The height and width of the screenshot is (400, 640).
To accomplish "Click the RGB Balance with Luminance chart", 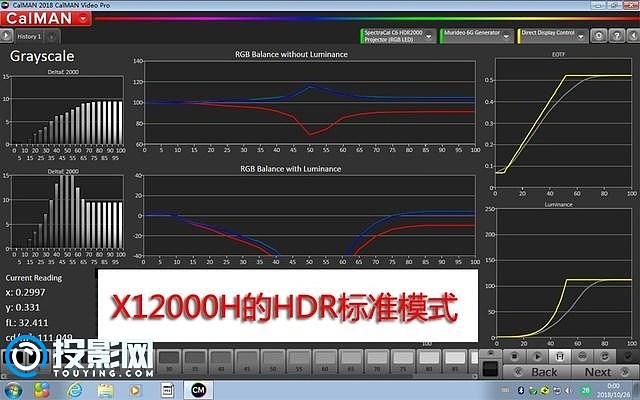I will pyautogui.click(x=310, y=216).
